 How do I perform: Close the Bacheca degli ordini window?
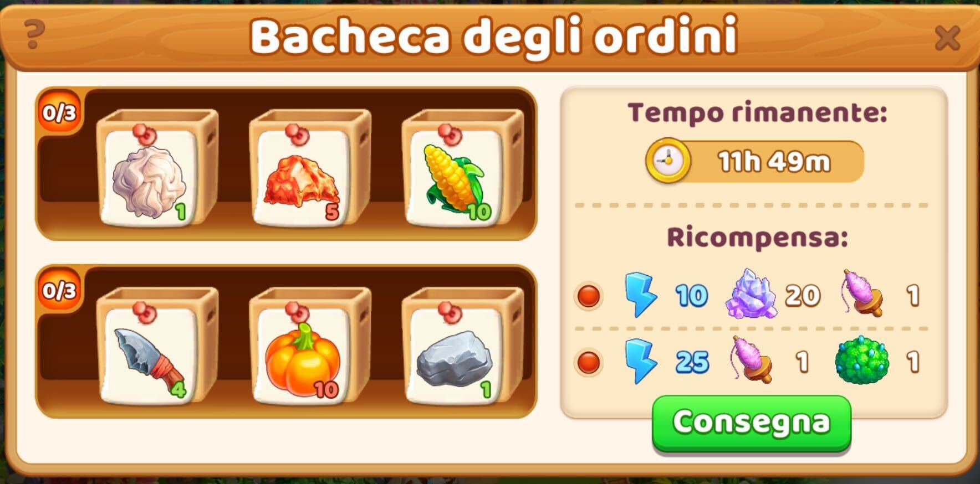click(947, 38)
